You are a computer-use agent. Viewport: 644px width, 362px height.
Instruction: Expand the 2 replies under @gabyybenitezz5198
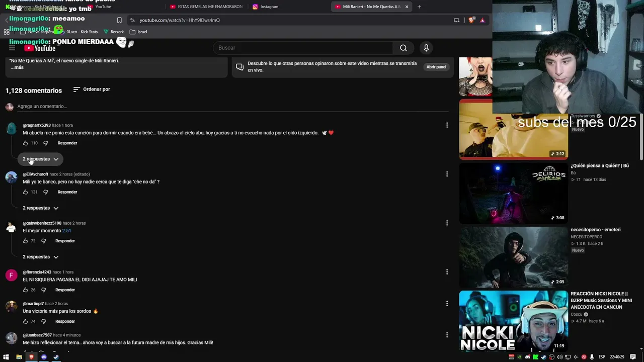(40, 257)
